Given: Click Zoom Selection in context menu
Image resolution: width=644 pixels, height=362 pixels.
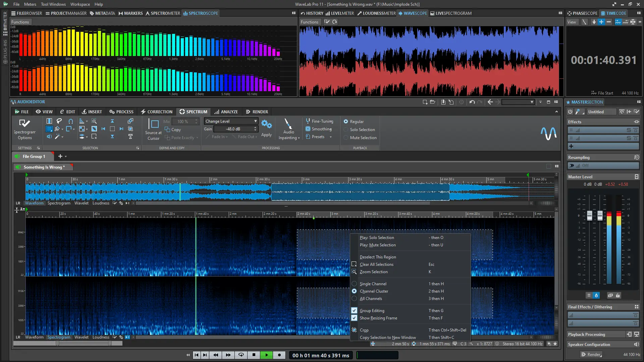Looking at the screenshot, I should coord(373,272).
